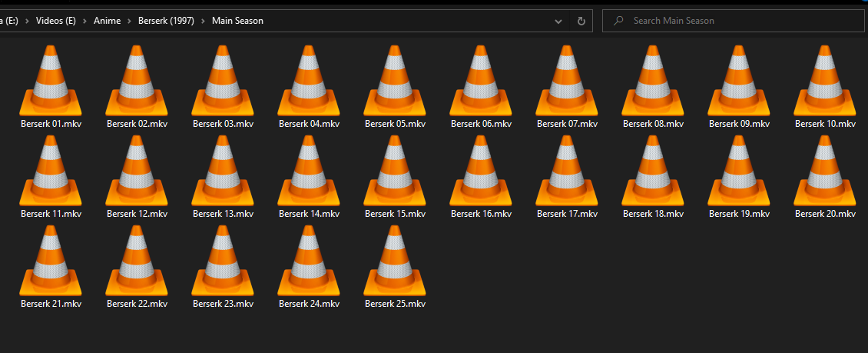Select the Berserk 01.mkv VLC file icon

click(x=51, y=81)
